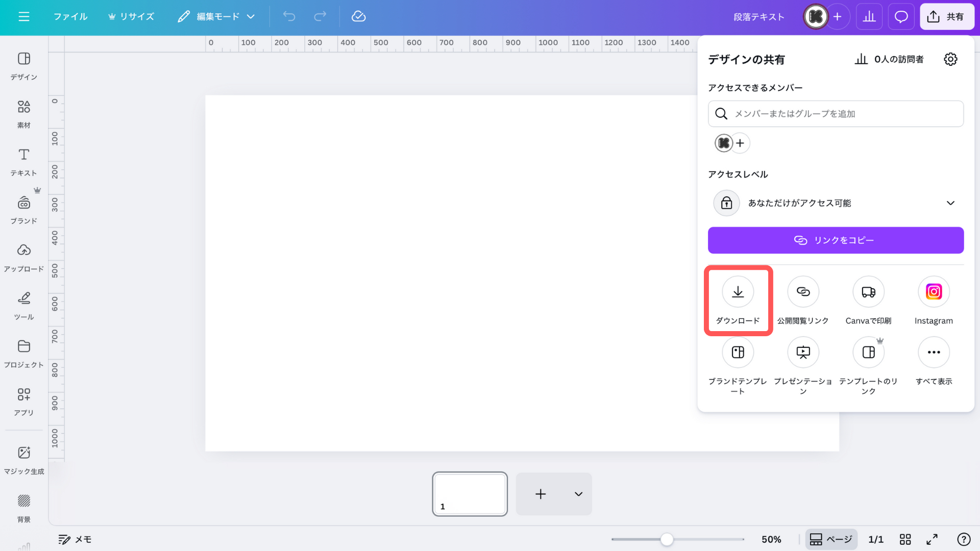Open the テキスト panel

(24, 162)
